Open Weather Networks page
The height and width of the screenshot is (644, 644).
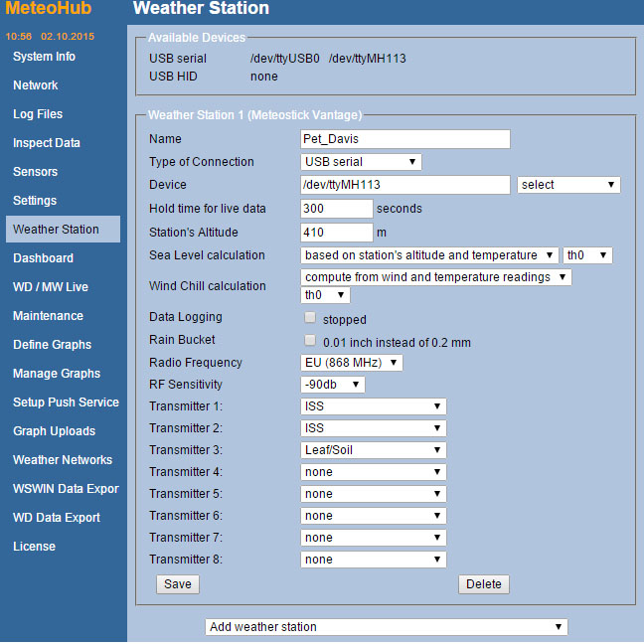(63, 459)
